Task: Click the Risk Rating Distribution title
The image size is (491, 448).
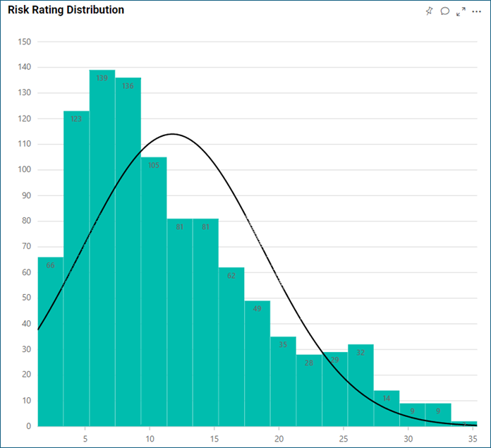Action: click(66, 11)
